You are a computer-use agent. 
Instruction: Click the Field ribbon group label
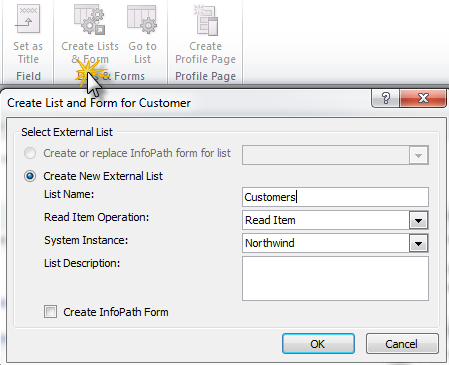pos(28,76)
